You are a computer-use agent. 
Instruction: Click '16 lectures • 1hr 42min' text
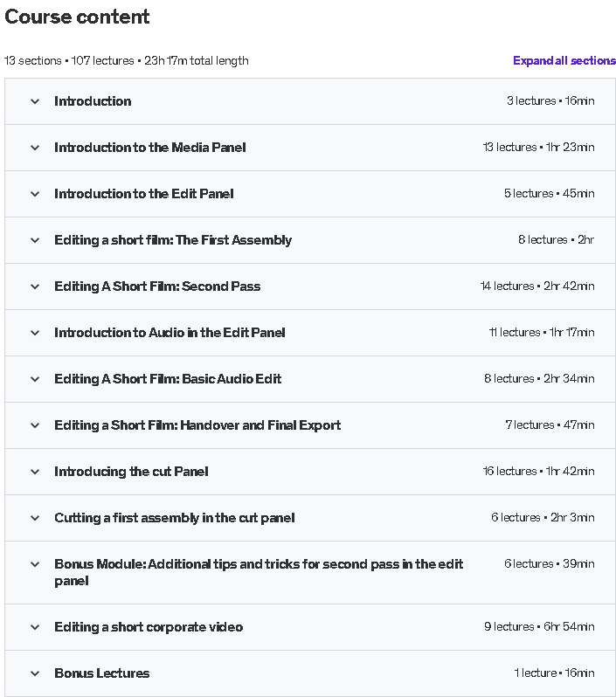[538, 471]
